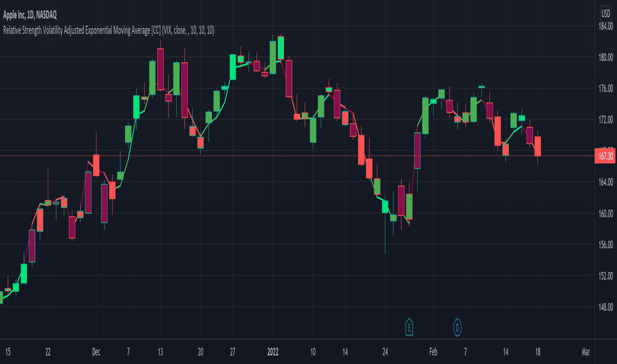The height and width of the screenshot is (364, 617).
Task: Click the Mar date label on time axis
Action: 585,352
